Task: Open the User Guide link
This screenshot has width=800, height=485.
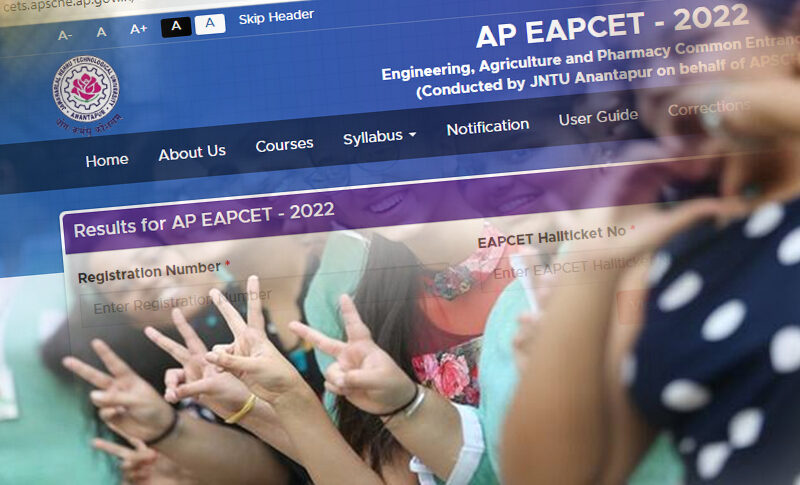Action: click(x=597, y=117)
